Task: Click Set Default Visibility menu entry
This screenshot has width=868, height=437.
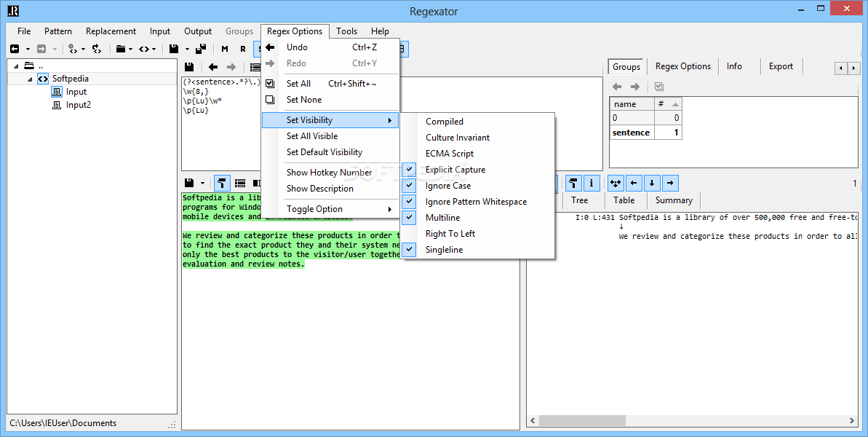Action: click(x=330, y=152)
